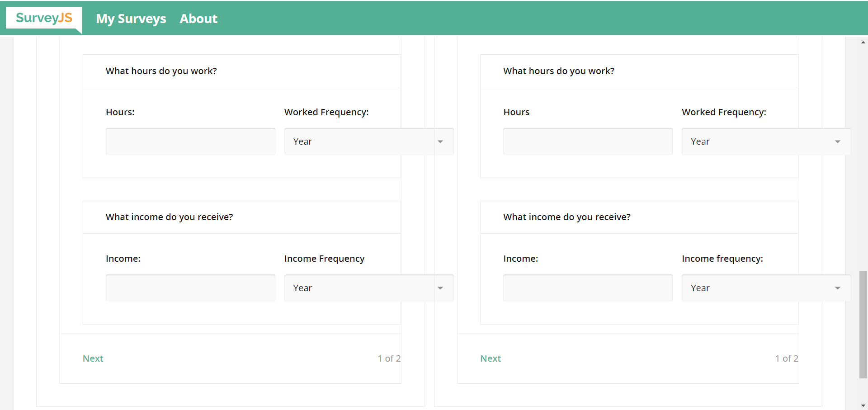Click the scrollbar up arrow
The height and width of the screenshot is (410, 868).
(863, 42)
